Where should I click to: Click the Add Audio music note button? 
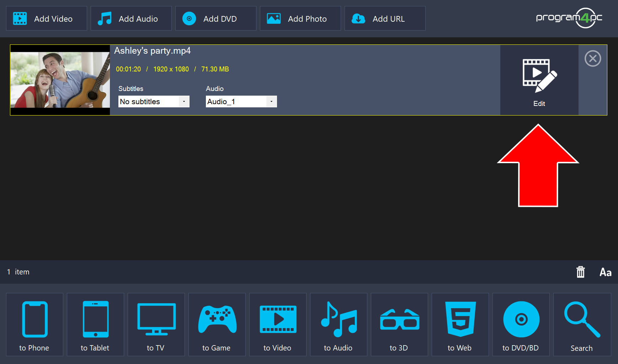click(131, 18)
